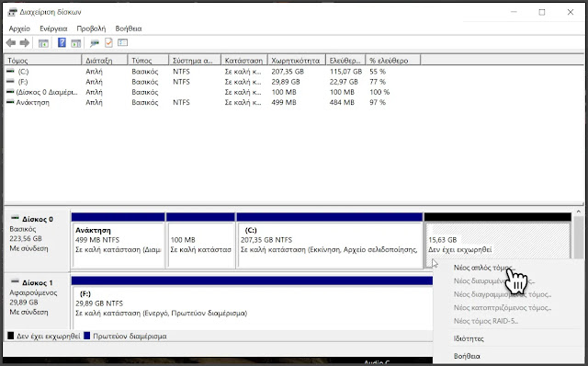Open the Βοήθεια menu in the menu bar
Viewport: 588px width, 366px height.
click(129, 29)
